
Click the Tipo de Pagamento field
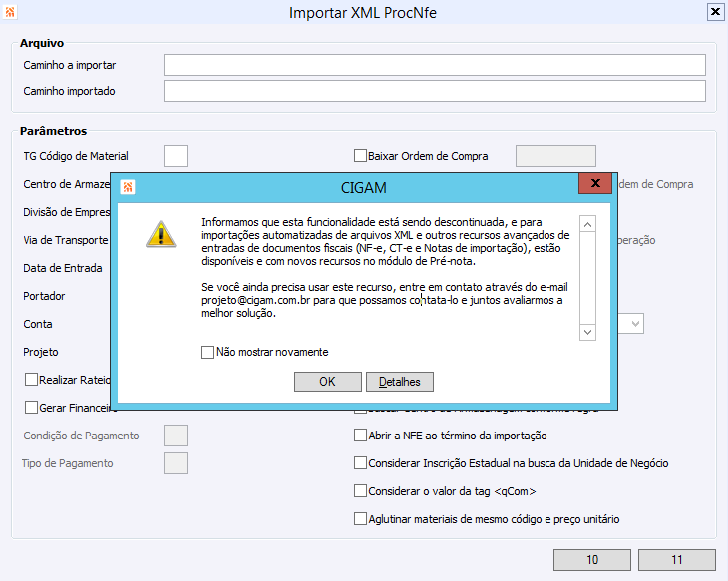tap(176, 463)
